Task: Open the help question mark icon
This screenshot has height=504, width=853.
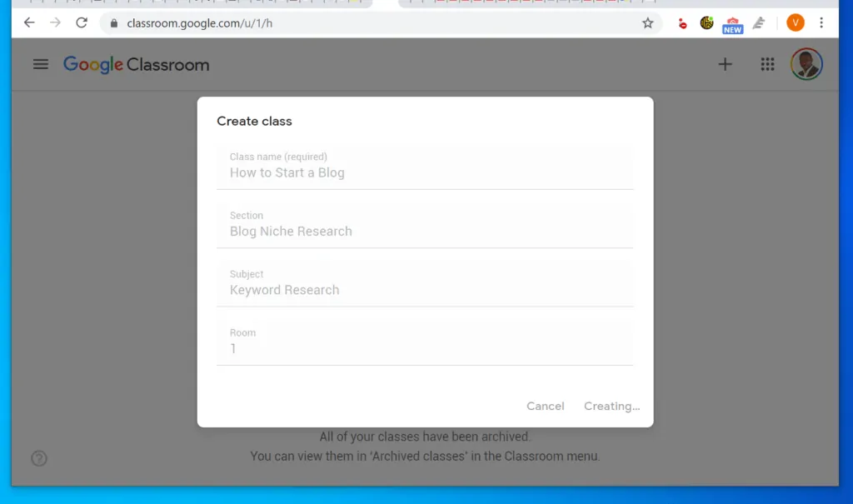Action: pyautogui.click(x=38, y=458)
